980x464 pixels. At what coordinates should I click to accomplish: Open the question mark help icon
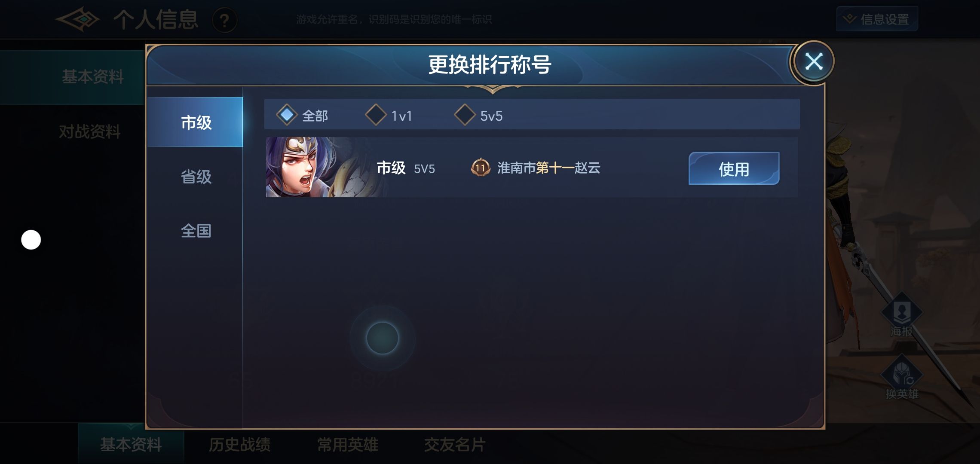tap(224, 20)
